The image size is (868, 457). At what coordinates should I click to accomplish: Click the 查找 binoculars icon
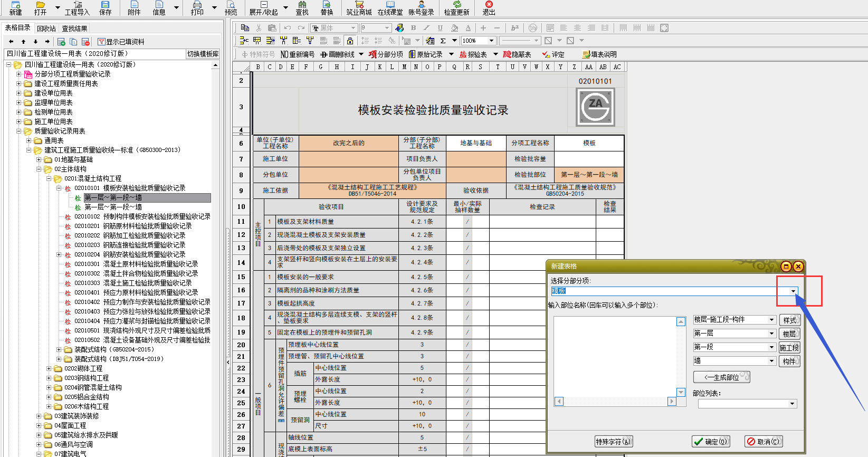pos(302,5)
